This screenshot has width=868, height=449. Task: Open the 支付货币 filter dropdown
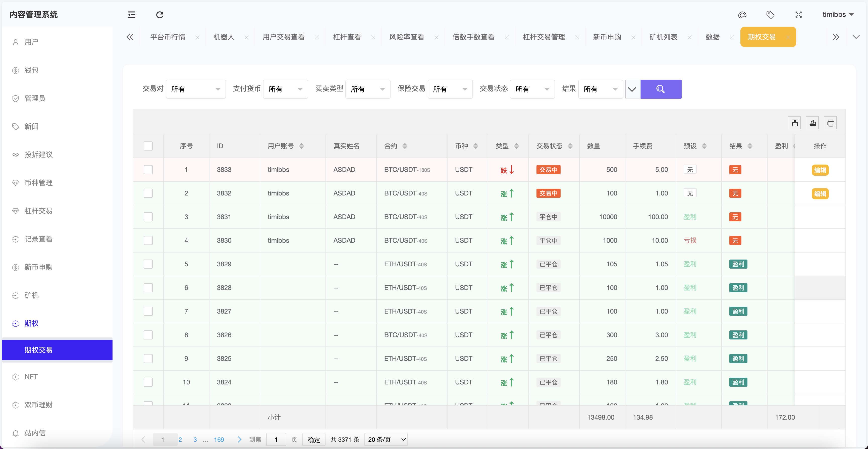pos(285,89)
